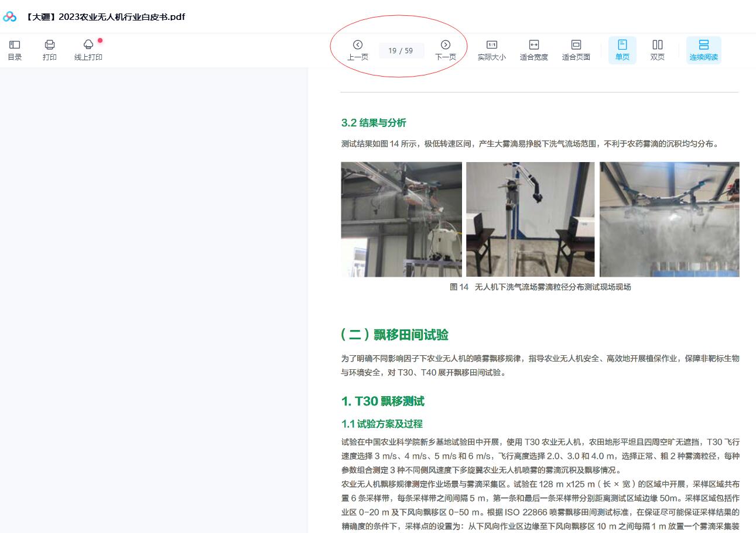The height and width of the screenshot is (533, 756).
Task: Click the right drone mist photo
Action: (669, 219)
